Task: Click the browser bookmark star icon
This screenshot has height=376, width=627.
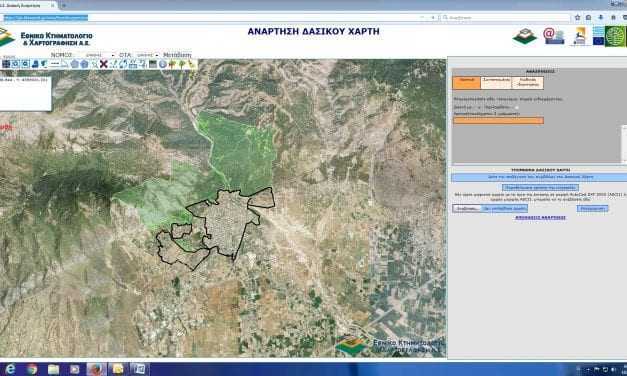Action: 577,18
